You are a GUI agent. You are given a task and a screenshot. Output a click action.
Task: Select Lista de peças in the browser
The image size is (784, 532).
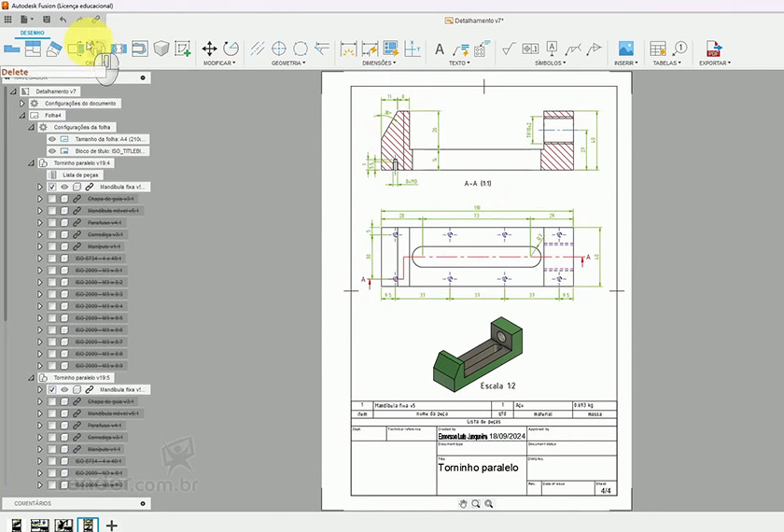click(x=79, y=175)
